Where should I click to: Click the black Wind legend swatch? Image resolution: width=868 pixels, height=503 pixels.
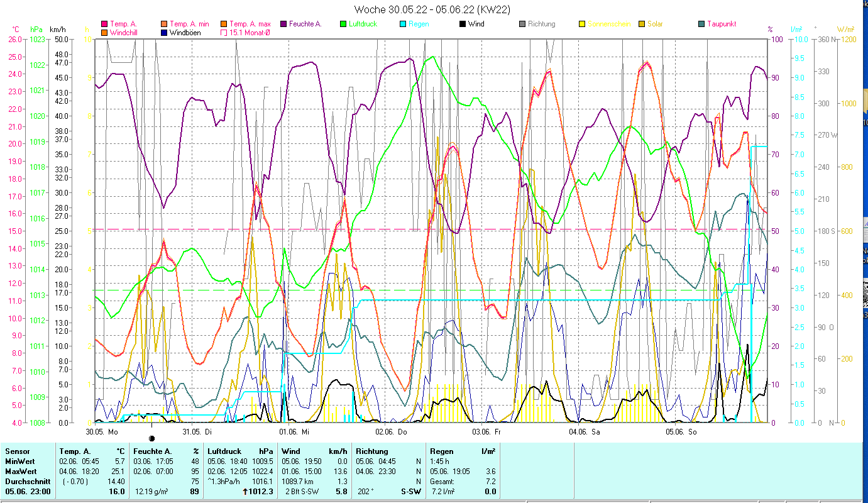click(x=463, y=24)
